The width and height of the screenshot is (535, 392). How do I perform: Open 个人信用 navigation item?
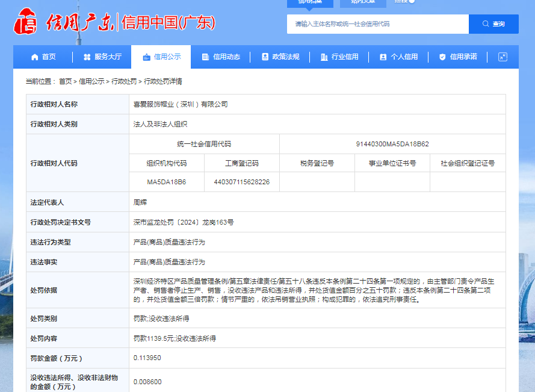tap(398, 57)
